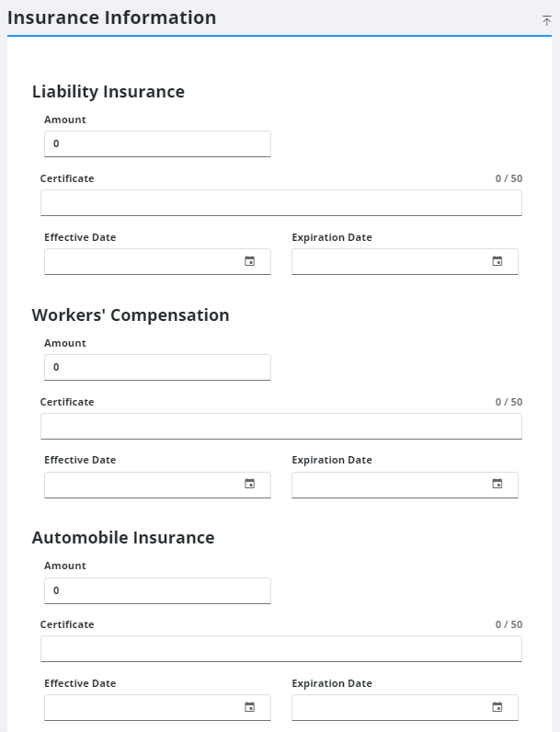This screenshot has height=732, width=560.
Task: Open Workers' Compensation Expiration Date calendar icon
Action: click(497, 485)
